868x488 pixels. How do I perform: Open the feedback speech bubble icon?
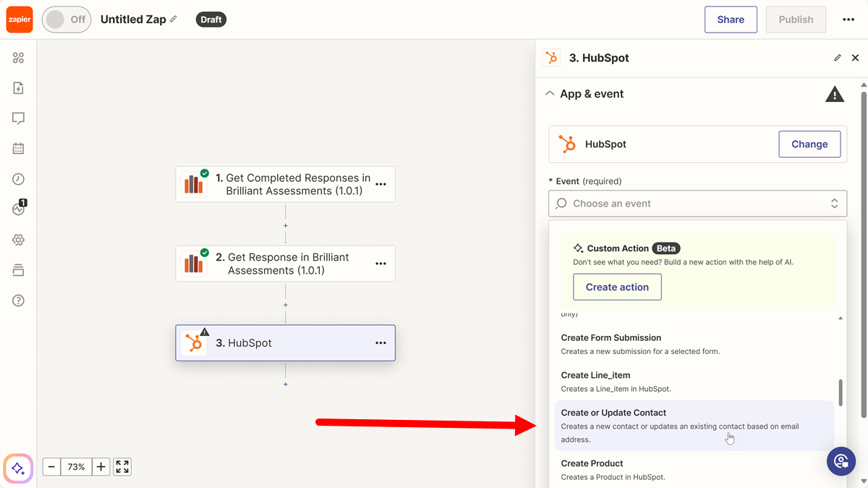(x=19, y=118)
